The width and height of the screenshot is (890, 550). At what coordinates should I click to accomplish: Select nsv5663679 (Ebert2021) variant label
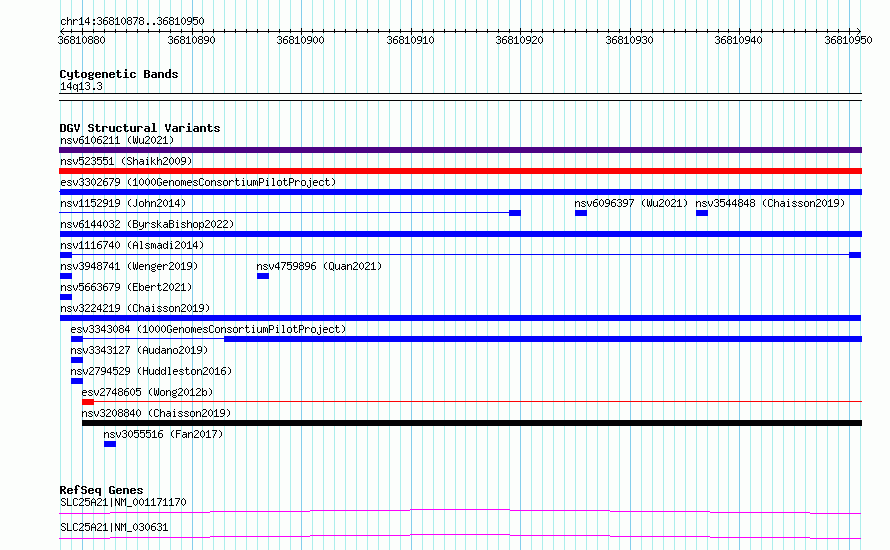coord(126,287)
